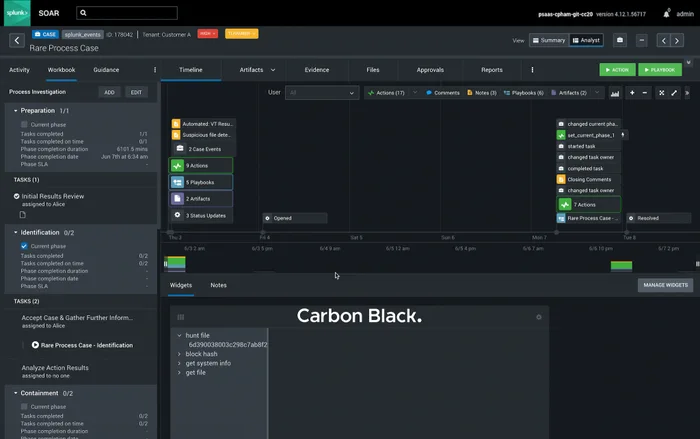This screenshot has width=700, height=439.
Task: Click the green timeline activity bar at Thu 3
Action: coord(175,263)
